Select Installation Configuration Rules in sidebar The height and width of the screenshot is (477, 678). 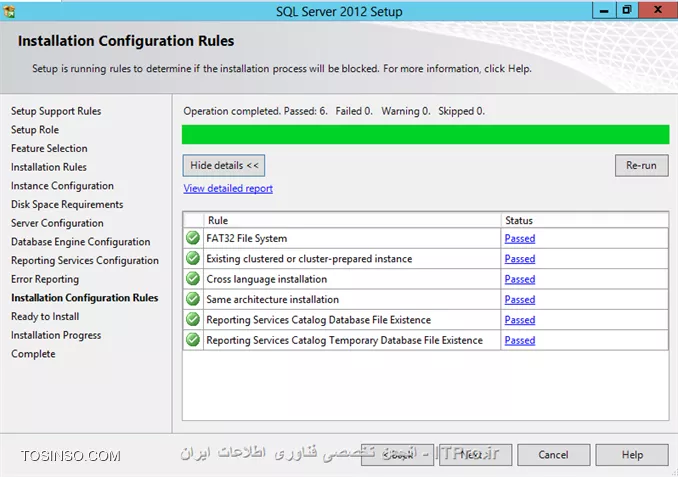tap(84, 298)
